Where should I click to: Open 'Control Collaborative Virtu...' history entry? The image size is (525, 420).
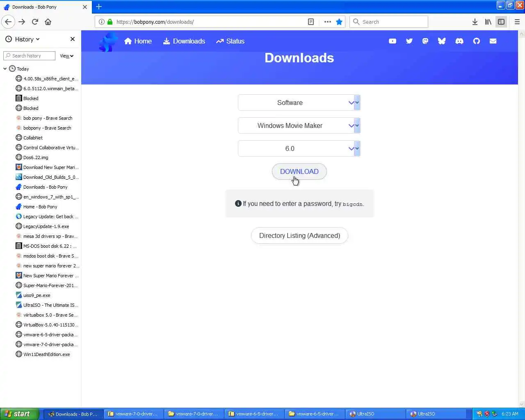47,148
